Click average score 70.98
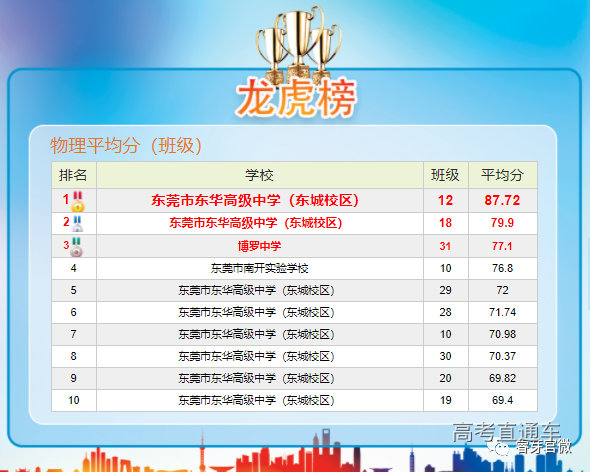Image resolution: width=590 pixels, height=472 pixels. (x=502, y=334)
